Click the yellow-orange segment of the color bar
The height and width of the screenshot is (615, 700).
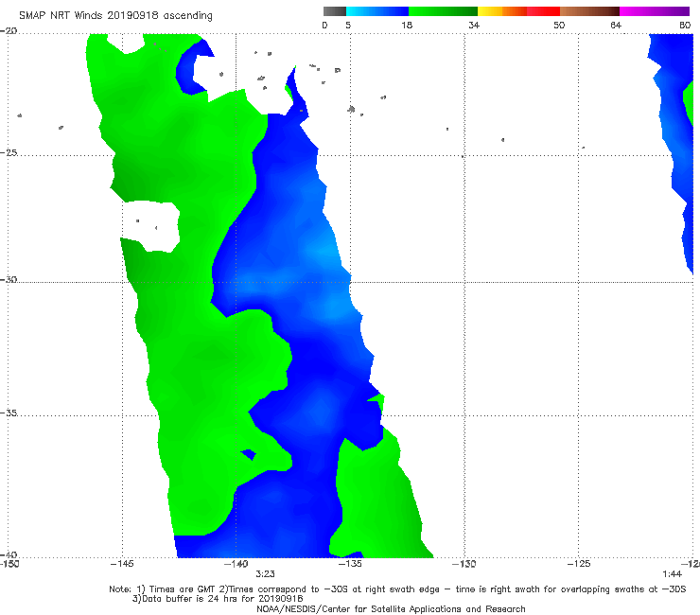(x=501, y=11)
